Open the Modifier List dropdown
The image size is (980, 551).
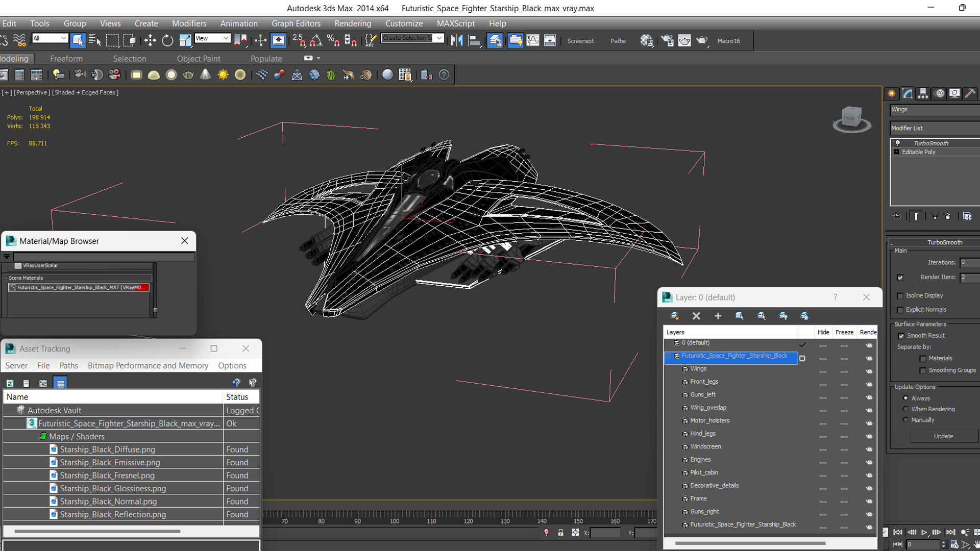pyautogui.click(x=935, y=128)
